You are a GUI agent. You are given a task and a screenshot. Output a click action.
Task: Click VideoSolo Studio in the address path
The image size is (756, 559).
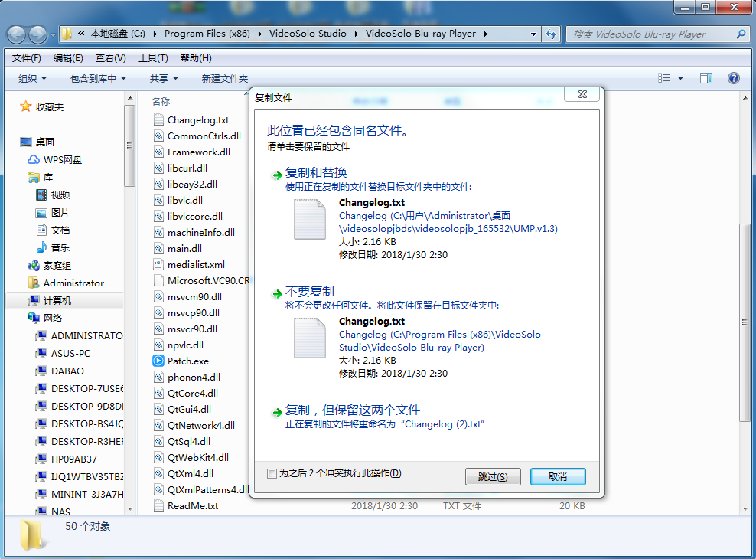tap(308, 34)
